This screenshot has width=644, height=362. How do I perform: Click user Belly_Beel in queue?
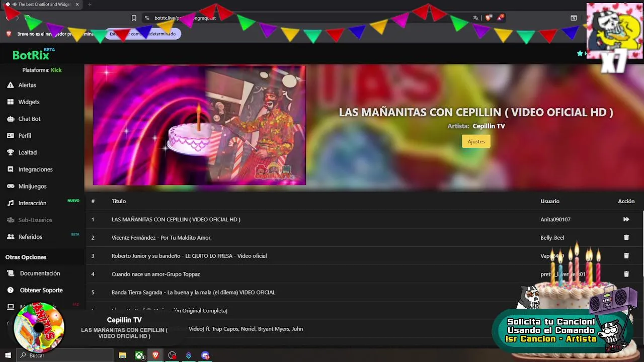coord(552,237)
